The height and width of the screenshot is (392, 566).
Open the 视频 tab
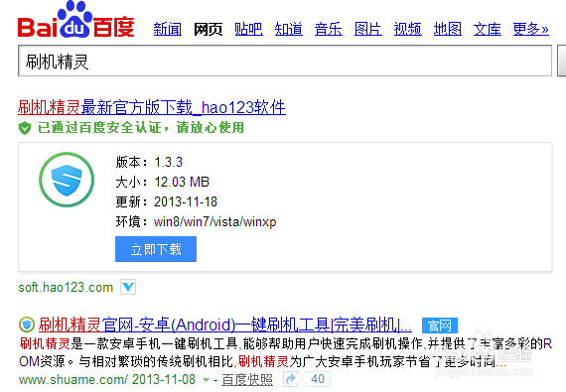pos(408,29)
